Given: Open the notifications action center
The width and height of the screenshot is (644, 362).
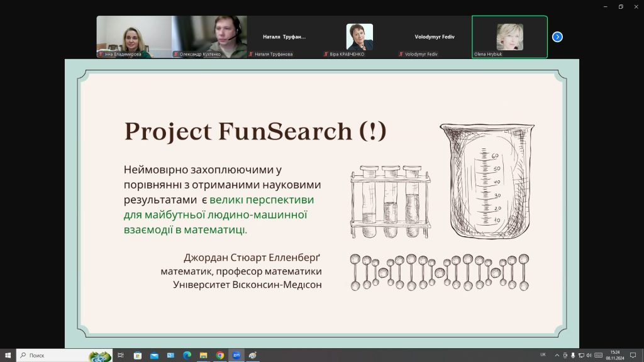Looking at the screenshot, I should (633, 356).
